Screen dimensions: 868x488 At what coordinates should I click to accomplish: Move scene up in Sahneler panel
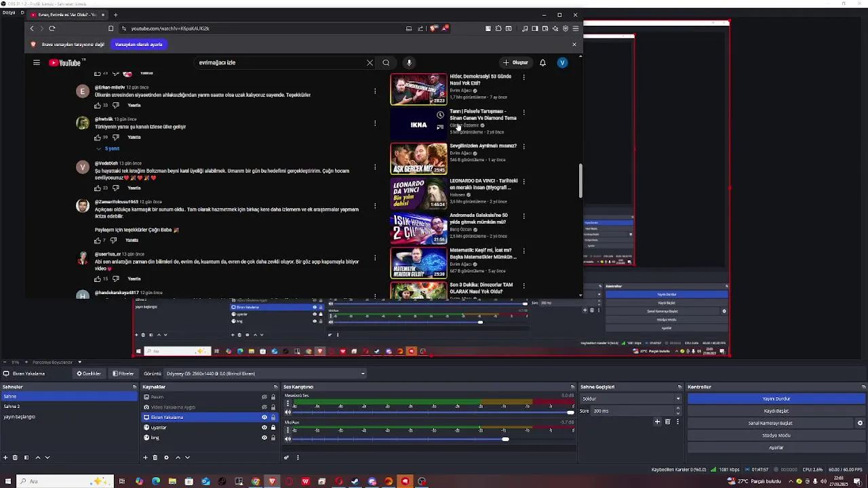[38, 457]
